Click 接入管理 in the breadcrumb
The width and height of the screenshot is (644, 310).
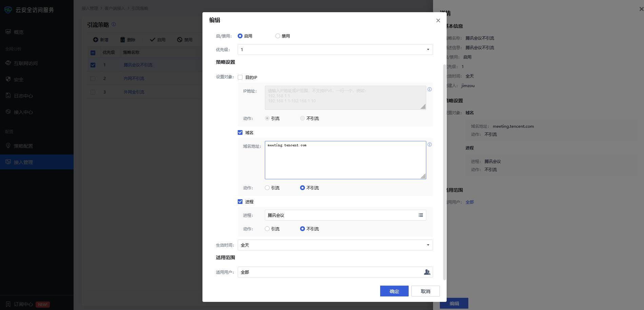[x=90, y=8]
